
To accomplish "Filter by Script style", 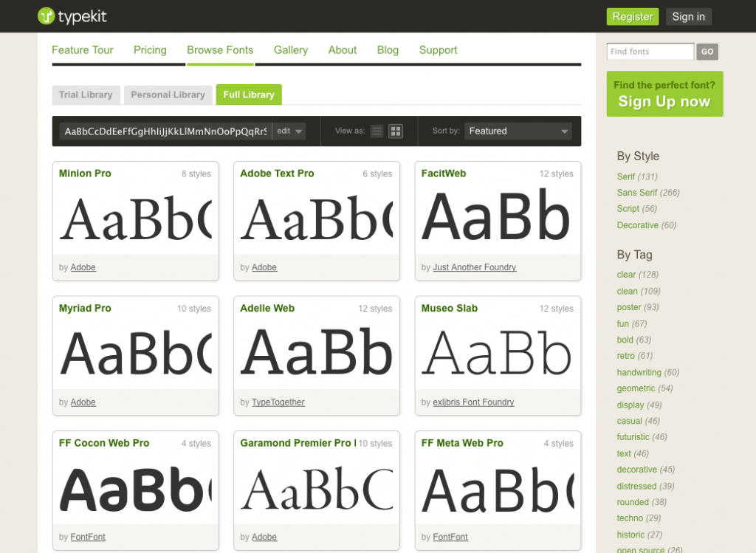I will (628, 209).
